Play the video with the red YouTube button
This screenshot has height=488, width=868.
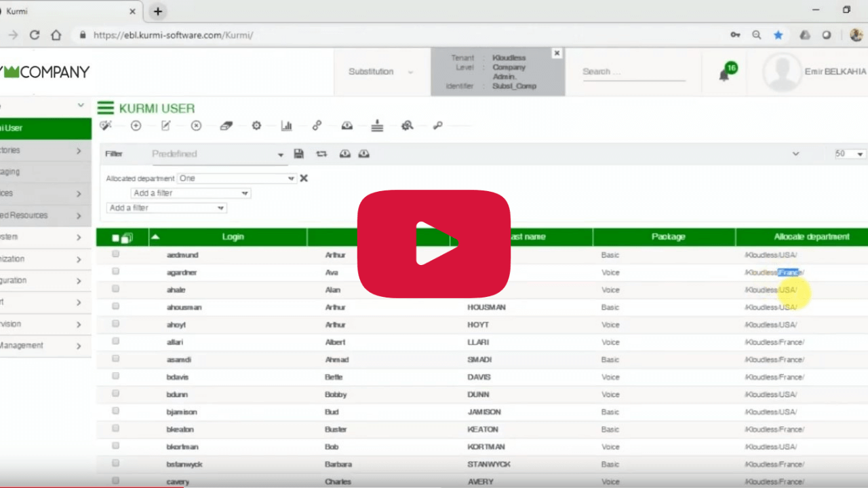(x=434, y=244)
